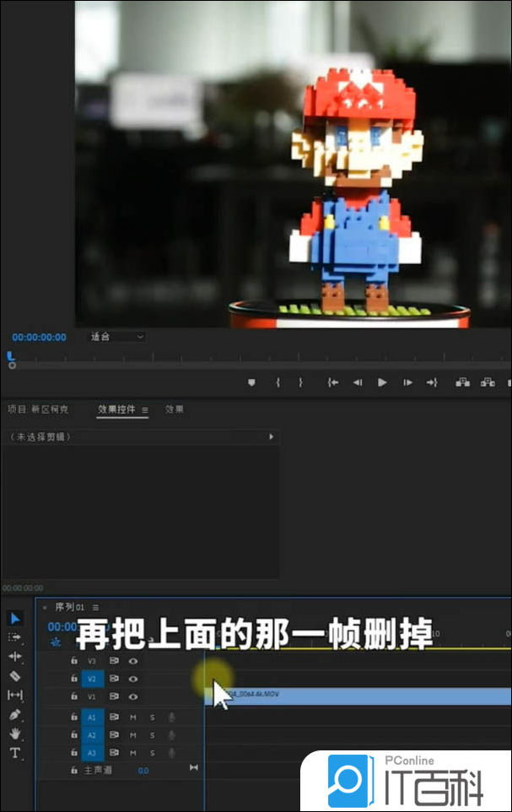
Task: Click the Mark Out button
Action: pos(301,382)
